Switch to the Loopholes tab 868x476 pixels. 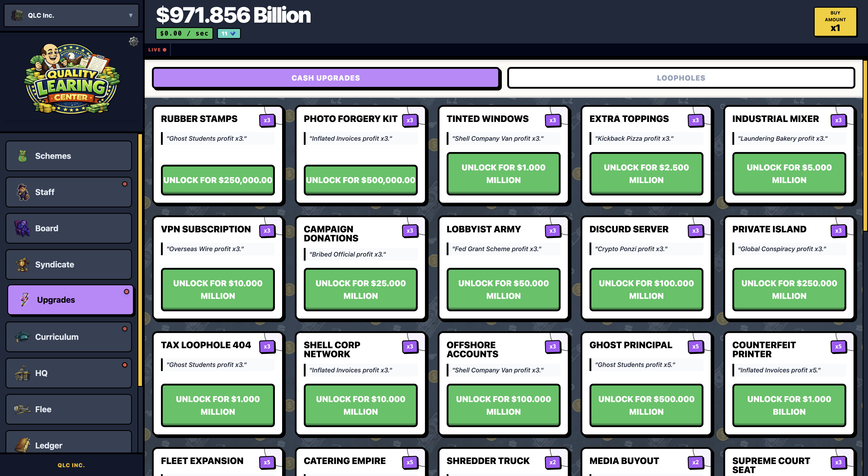681,78
